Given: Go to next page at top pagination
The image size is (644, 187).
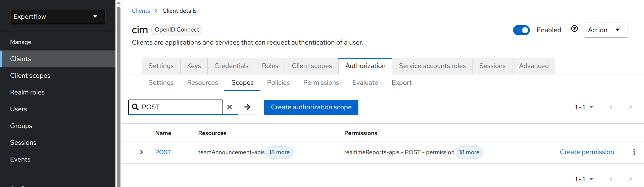Looking at the screenshot, I should tap(631, 107).
